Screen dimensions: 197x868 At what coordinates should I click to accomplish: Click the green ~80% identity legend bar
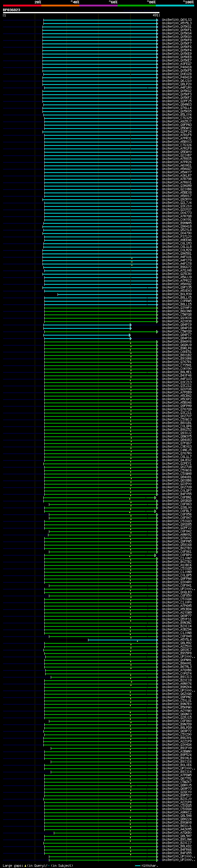tap(137, 6)
